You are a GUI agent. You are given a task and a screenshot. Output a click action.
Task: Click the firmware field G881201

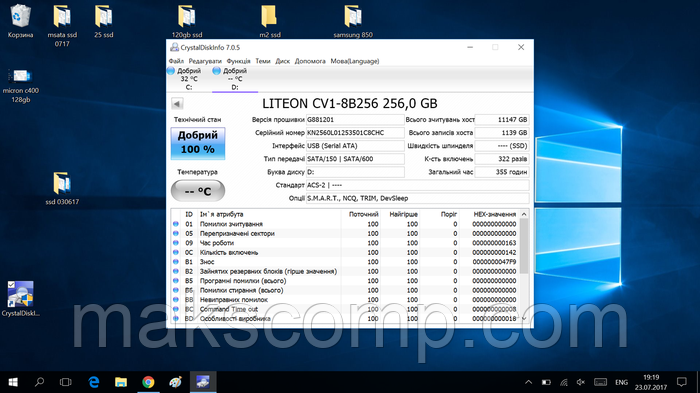(x=355, y=120)
